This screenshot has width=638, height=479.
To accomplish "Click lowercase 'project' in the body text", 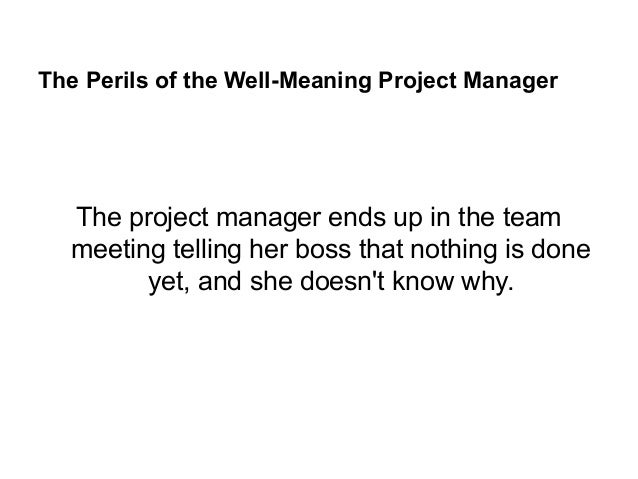I will [169, 219].
